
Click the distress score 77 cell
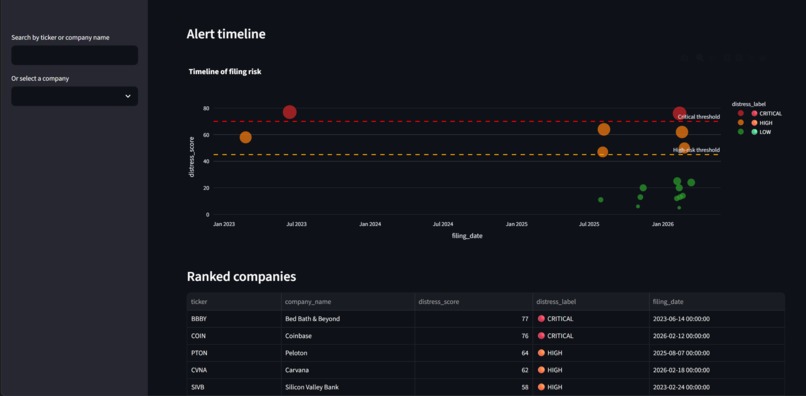(x=473, y=319)
